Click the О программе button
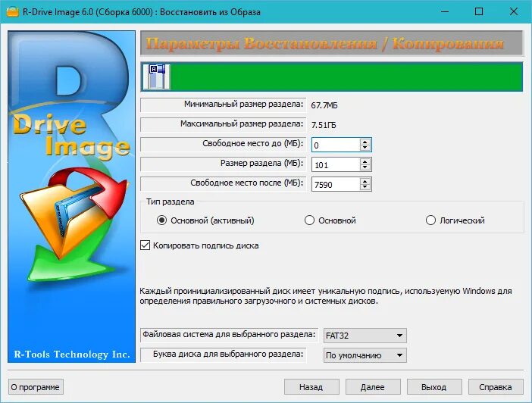Image resolution: width=532 pixels, height=403 pixels. pyautogui.click(x=36, y=387)
